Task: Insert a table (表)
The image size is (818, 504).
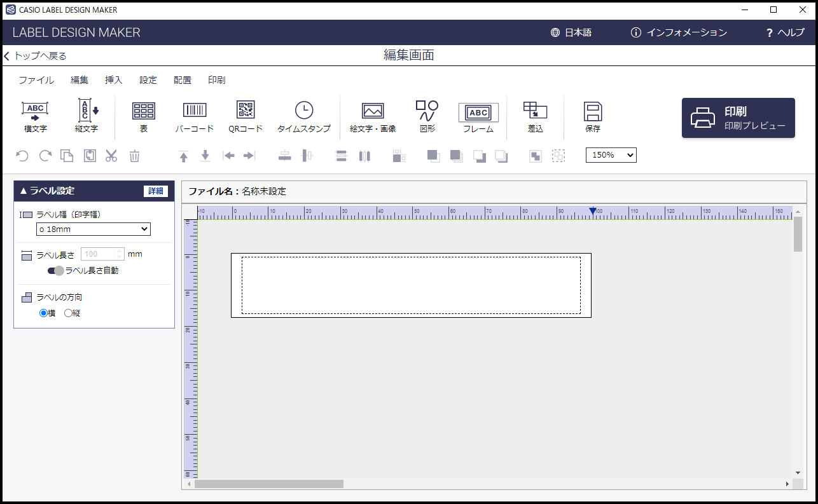Action: coord(144,116)
